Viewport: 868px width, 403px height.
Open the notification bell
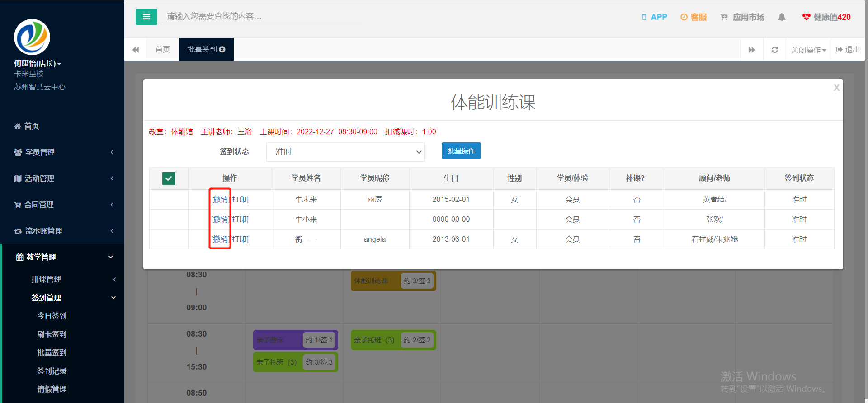coord(782,17)
